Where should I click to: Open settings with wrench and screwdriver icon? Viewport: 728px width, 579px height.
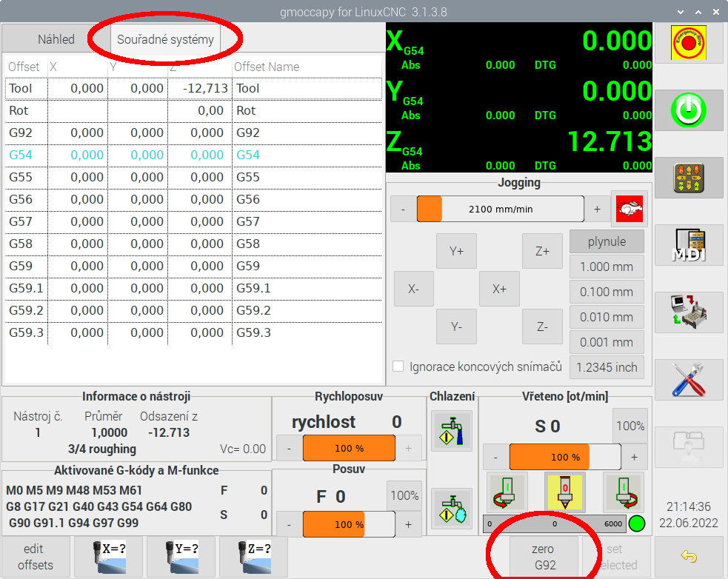pos(688,380)
